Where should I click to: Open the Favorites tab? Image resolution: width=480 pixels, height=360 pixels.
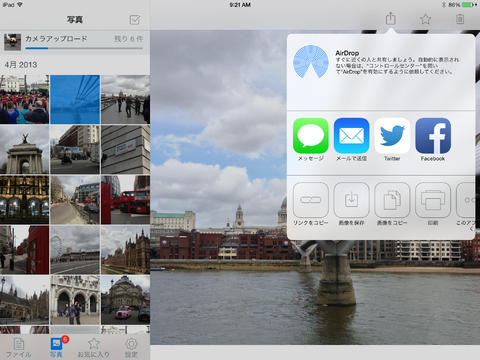point(94,347)
